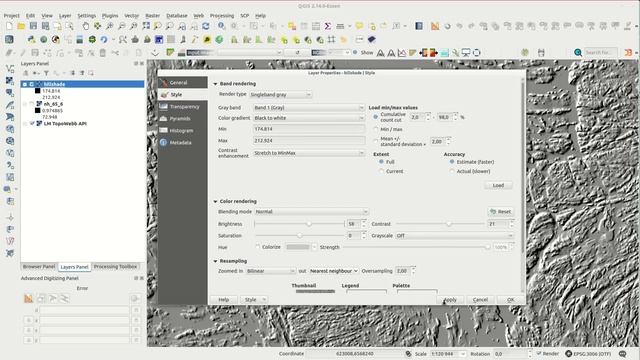This screenshot has height=360, width=640.
Task: Select Cumulative count cut radio button
Action: tap(376, 117)
